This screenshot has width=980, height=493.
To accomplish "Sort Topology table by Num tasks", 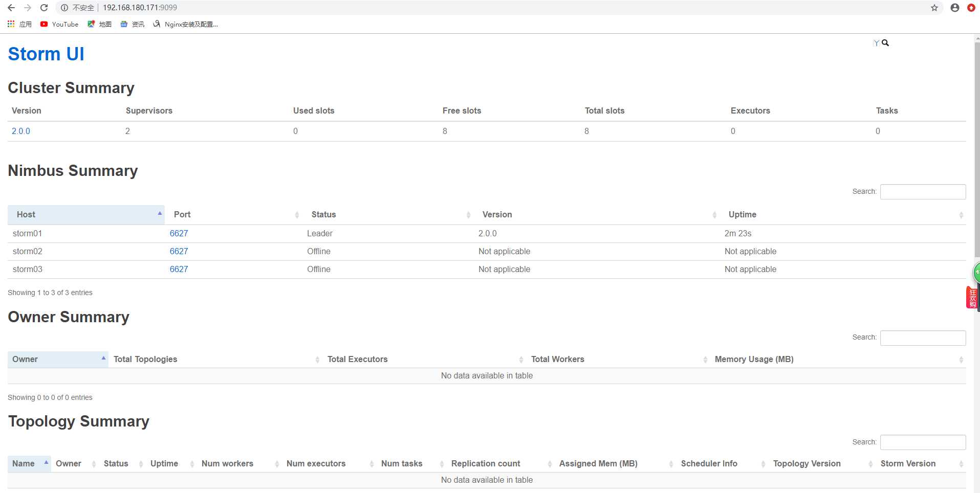I will point(411,464).
